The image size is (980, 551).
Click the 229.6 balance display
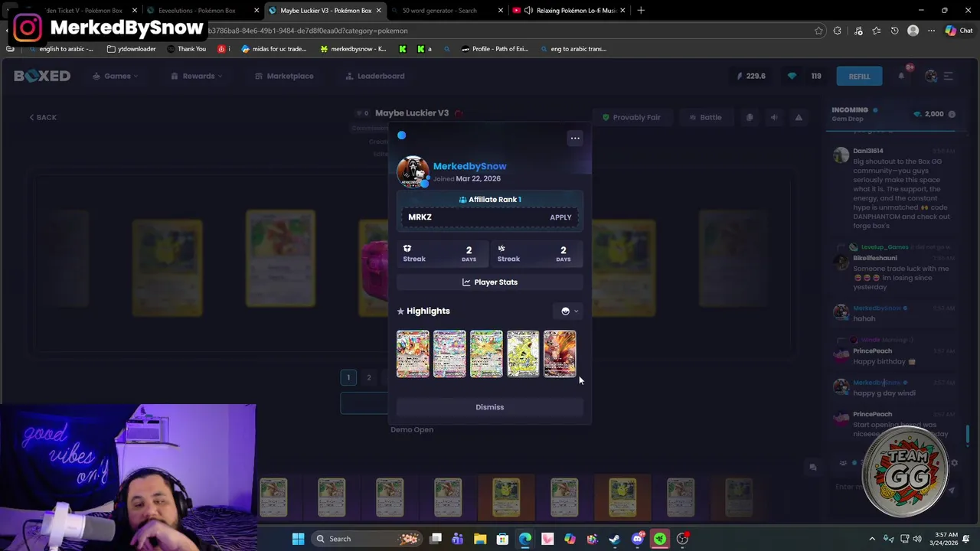tap(751, 76)
